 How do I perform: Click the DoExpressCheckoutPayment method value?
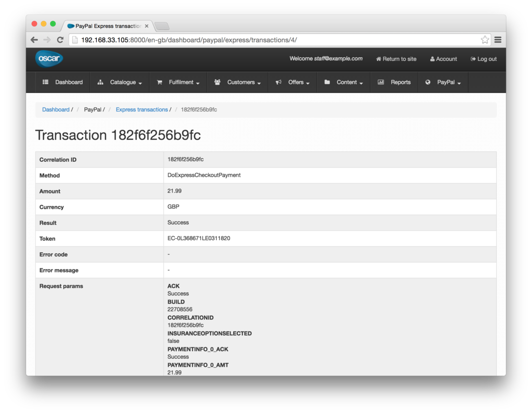[204, 175]
